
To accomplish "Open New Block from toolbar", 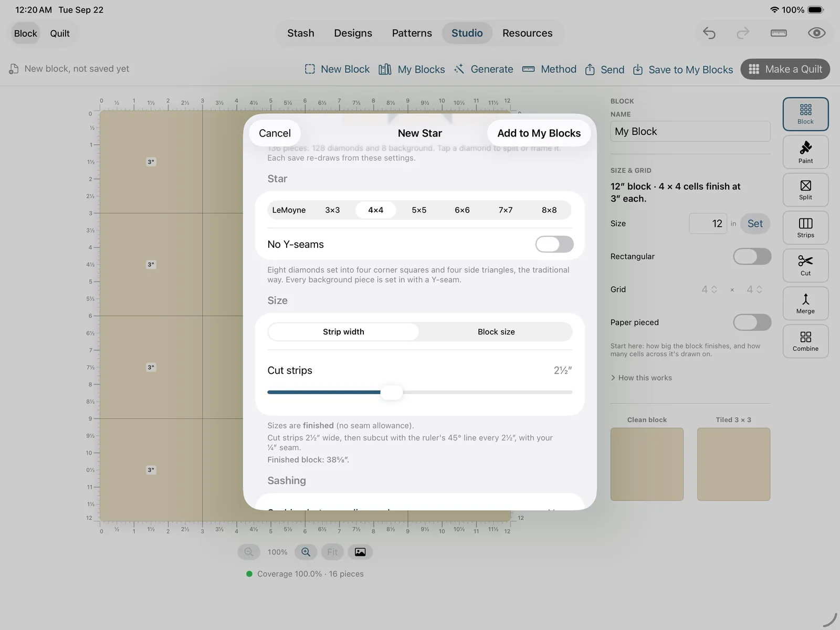I will (x=337, y=69).
